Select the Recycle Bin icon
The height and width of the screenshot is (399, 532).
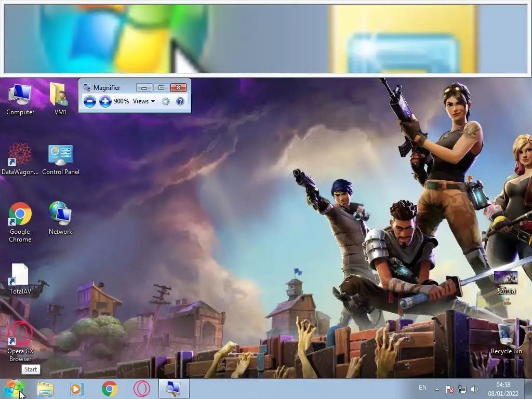pyautogui.click(x=506, y=338)
